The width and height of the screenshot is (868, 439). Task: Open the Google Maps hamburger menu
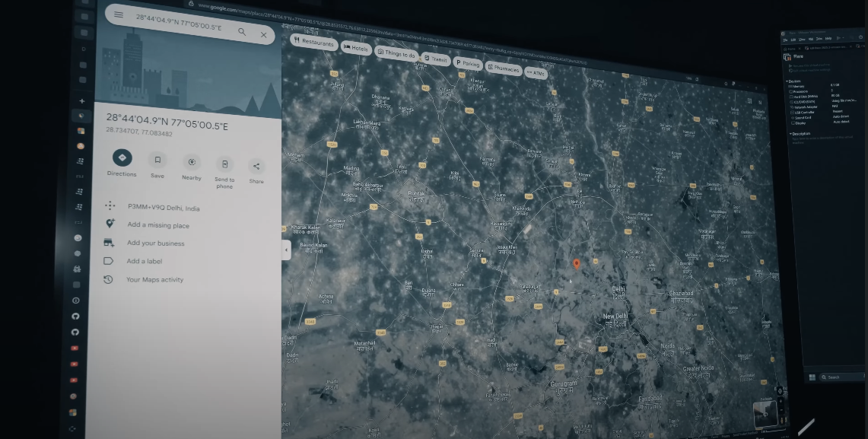118,14
